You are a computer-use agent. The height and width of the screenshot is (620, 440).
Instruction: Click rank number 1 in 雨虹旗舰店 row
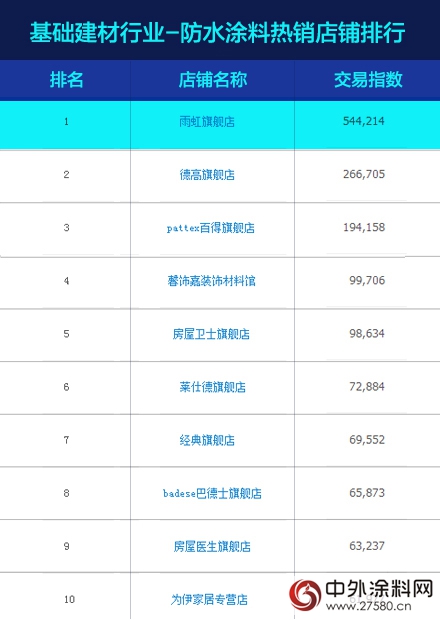[66, 121]
